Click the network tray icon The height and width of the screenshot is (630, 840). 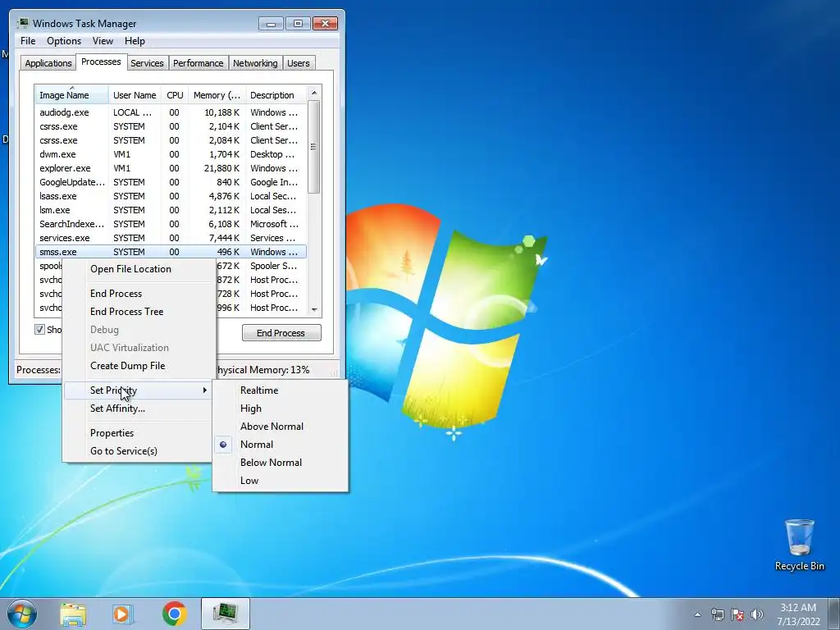pyautogui.click(x=717, y=614)
